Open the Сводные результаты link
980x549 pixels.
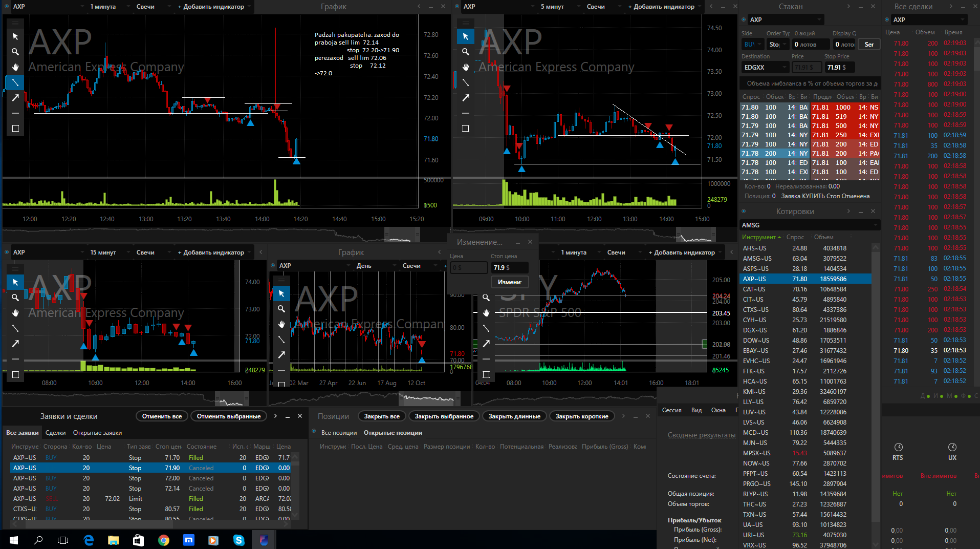click(701, 435)
